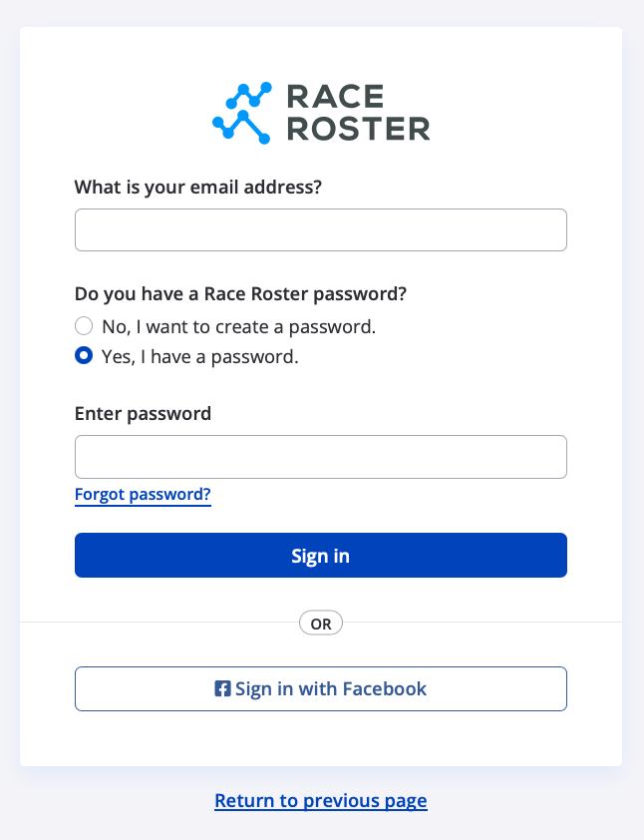Screen dimensions: 644x840
Task: Focus the Enter password input field
Action: (320, 457)
